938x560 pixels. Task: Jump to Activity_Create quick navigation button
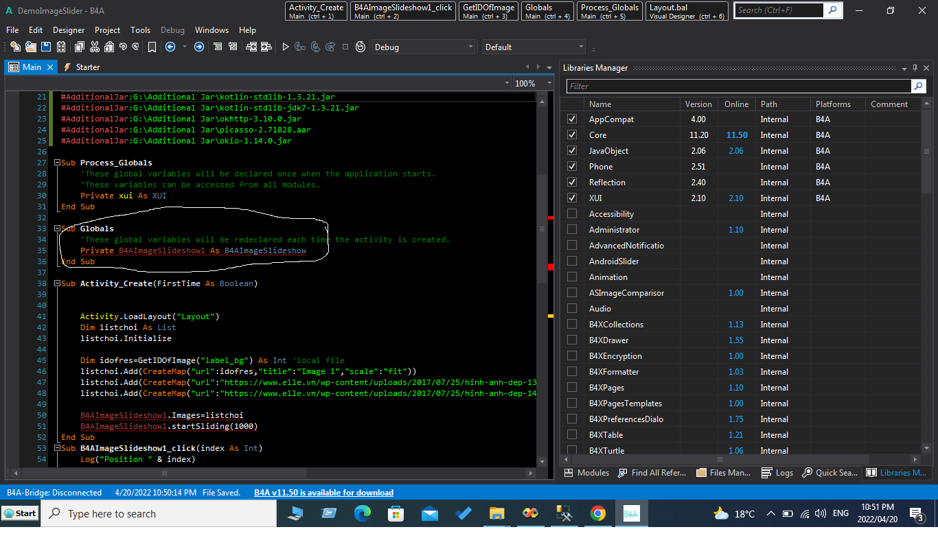(316, 11)
